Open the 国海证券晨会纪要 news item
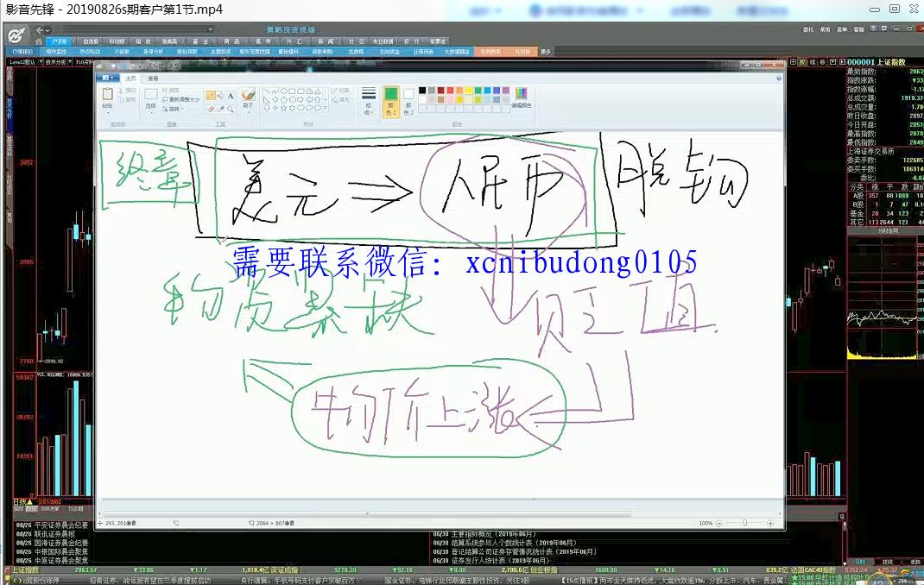 [x=52, y=543]
